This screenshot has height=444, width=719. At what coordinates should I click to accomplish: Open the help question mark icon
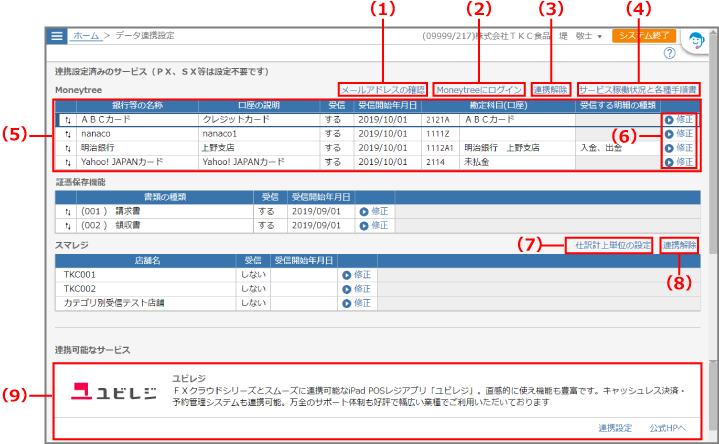tap(669, 53)
